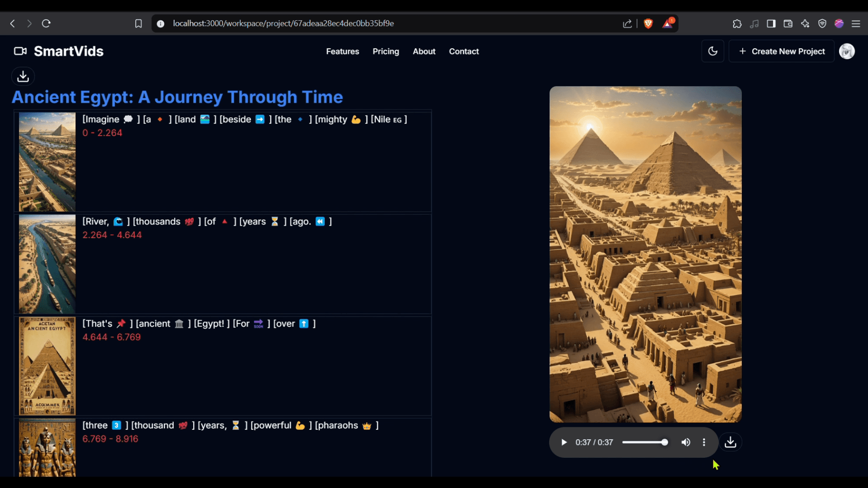Open Brave VPN shield icon
This screenshot has height=488, width=868.
tap(822, 24)
